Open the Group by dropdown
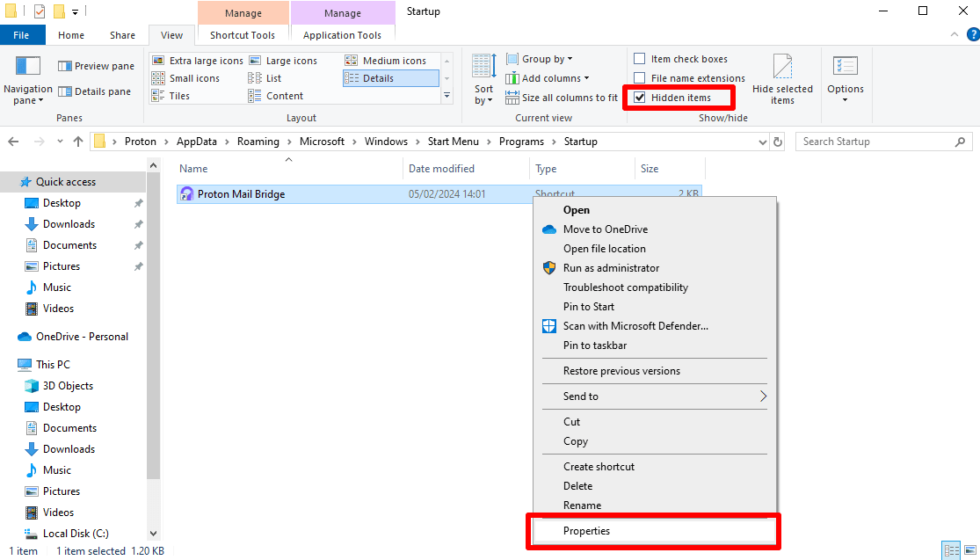Image resolution: width=980 pixels, height=560 pixels. 540,59
